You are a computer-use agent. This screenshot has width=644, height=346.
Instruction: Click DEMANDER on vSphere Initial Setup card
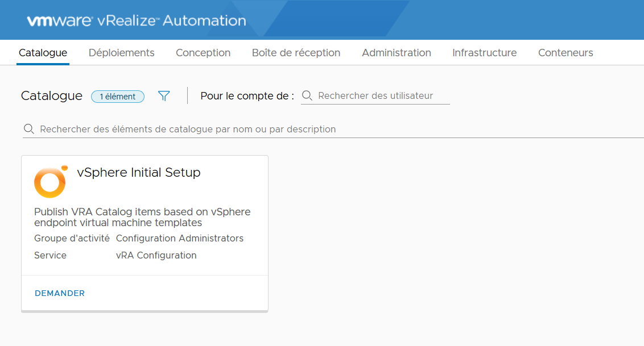pos(60,293)
